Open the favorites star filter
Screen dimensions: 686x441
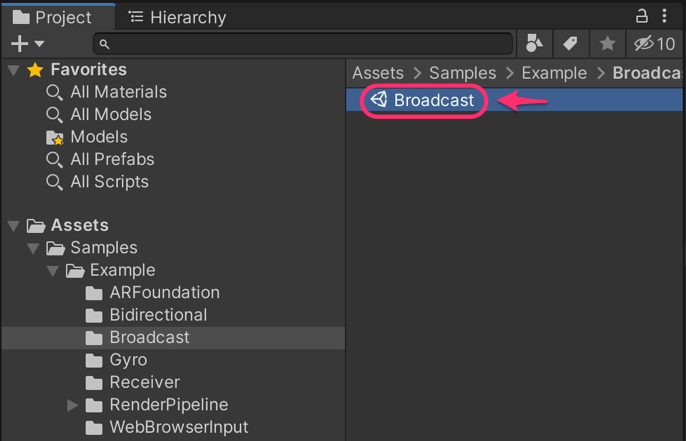[x=607, y=43]
